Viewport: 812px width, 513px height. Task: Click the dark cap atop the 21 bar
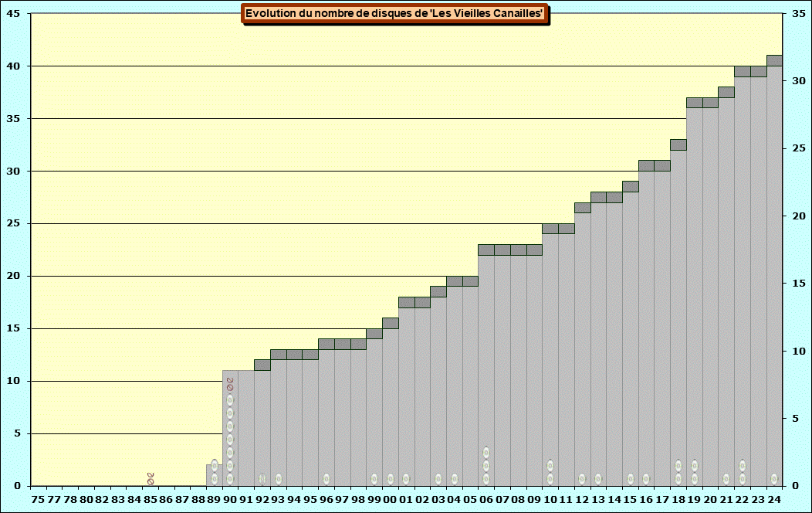point(726,92)
